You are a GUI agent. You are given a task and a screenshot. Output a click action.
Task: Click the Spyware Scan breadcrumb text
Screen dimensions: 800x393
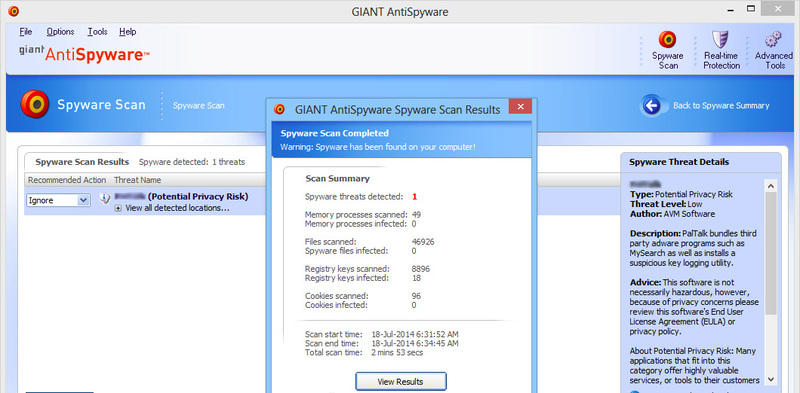(198, 106)
